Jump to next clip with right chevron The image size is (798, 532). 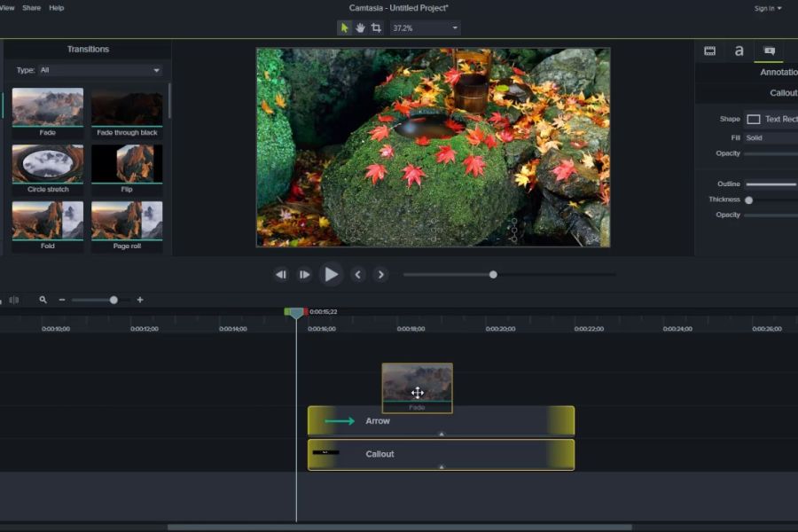pyautogui.click(x=380, y=275)
